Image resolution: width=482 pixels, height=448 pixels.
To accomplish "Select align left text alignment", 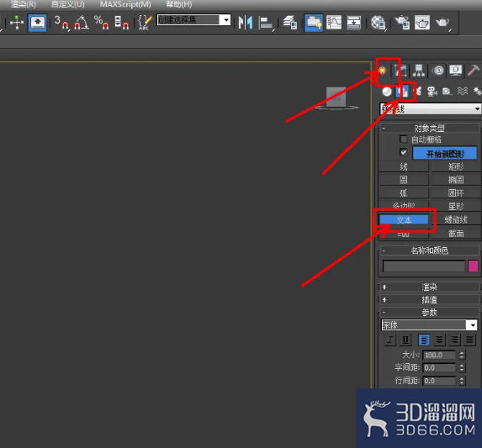I will point(424,340).
